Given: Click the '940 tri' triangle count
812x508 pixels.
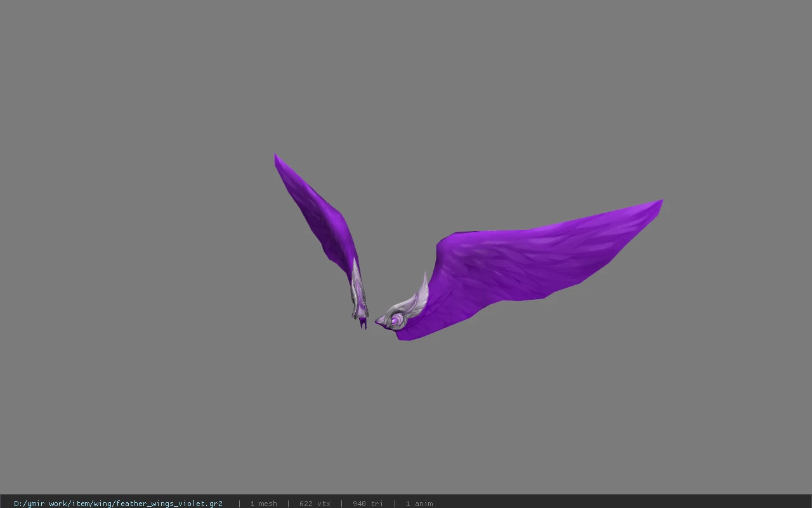Looking at the screenshot, I should (x=368, y=504).
